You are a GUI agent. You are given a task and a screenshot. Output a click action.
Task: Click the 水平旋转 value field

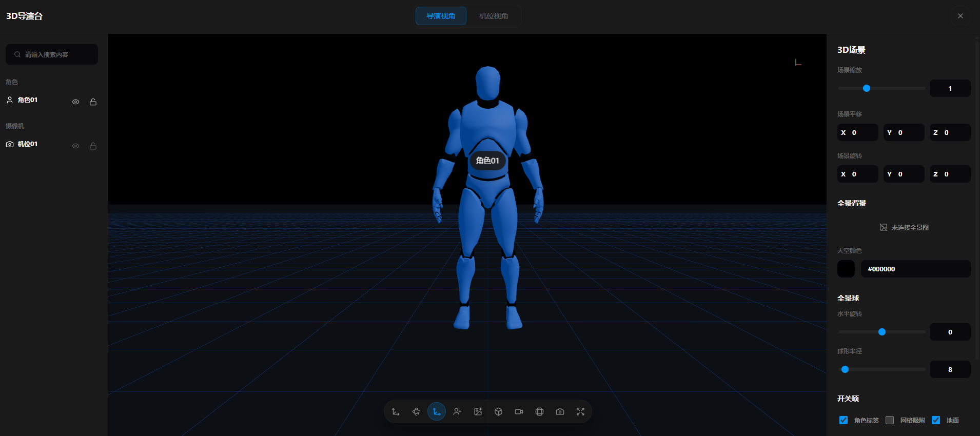point(950,332)
